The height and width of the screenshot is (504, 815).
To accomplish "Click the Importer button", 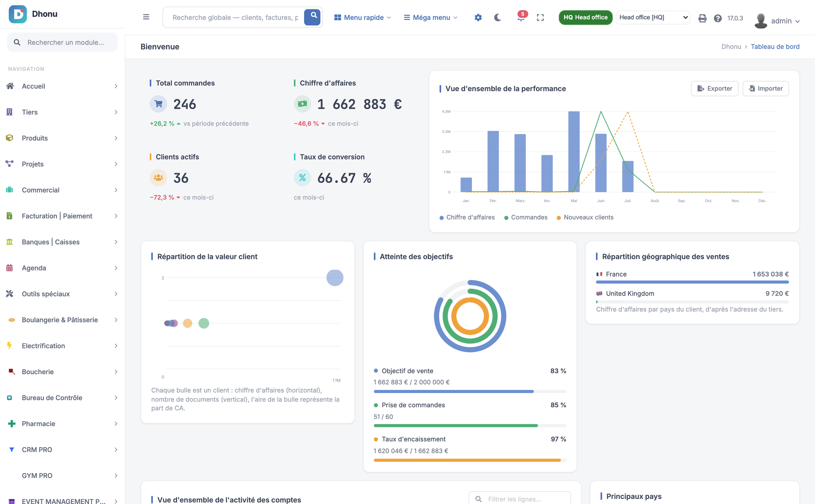I will (x=766, y=88).
